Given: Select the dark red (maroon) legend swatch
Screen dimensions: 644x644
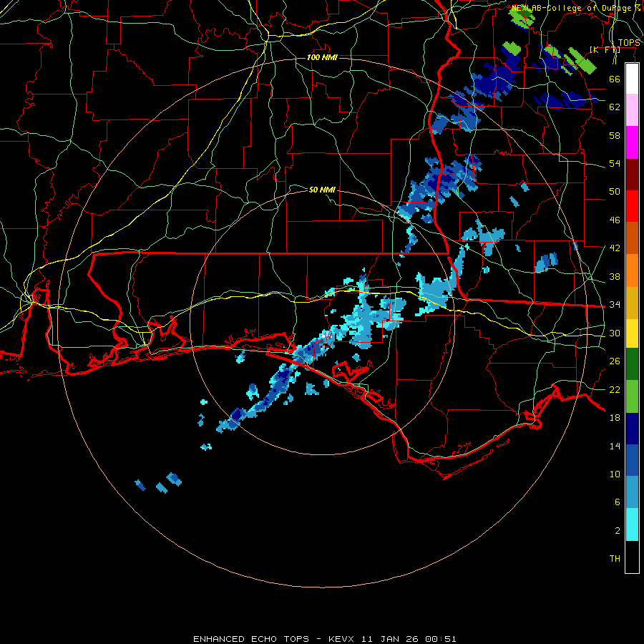Looking at the screenshot, I should click(632, 174).
